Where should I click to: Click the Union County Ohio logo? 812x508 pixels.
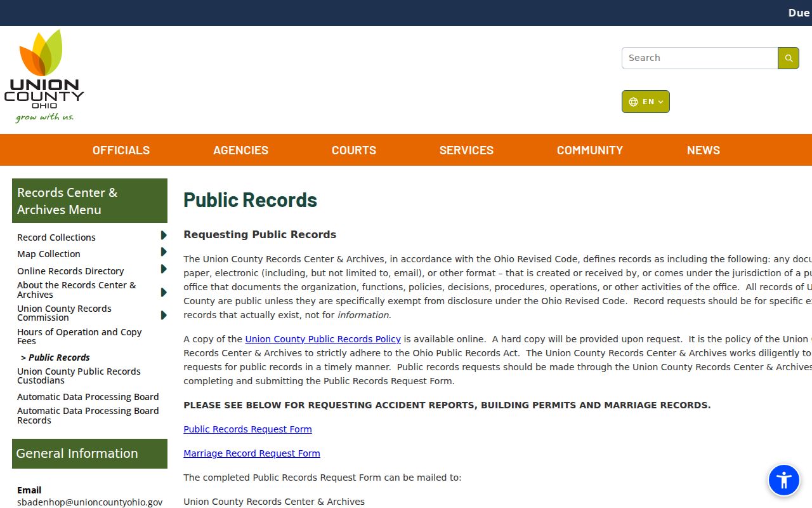[x=44, y=76]
